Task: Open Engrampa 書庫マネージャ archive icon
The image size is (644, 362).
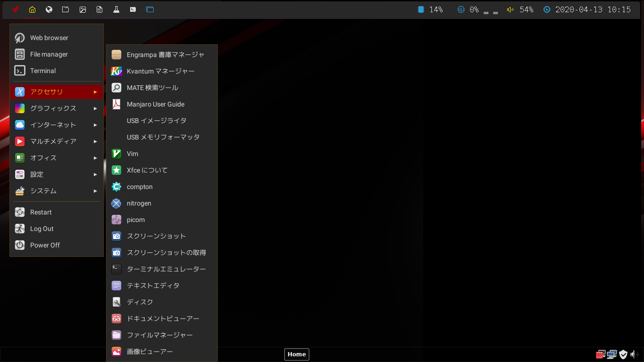Action: pos(116,55)
